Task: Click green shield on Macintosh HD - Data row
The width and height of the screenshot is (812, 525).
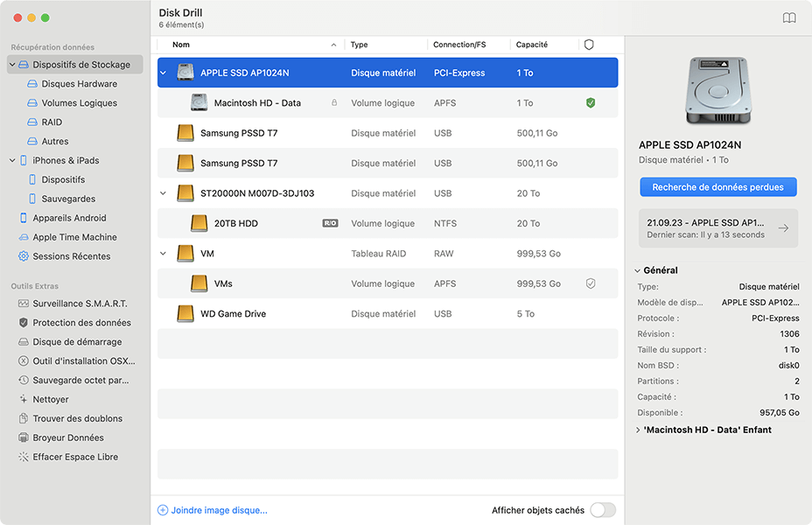Action: (x=591, y=103)
